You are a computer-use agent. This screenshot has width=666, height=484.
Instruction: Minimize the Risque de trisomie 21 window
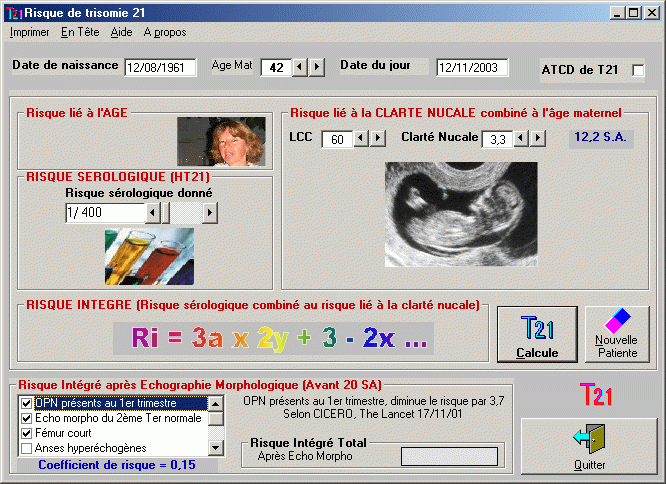[x=618, y=13]
